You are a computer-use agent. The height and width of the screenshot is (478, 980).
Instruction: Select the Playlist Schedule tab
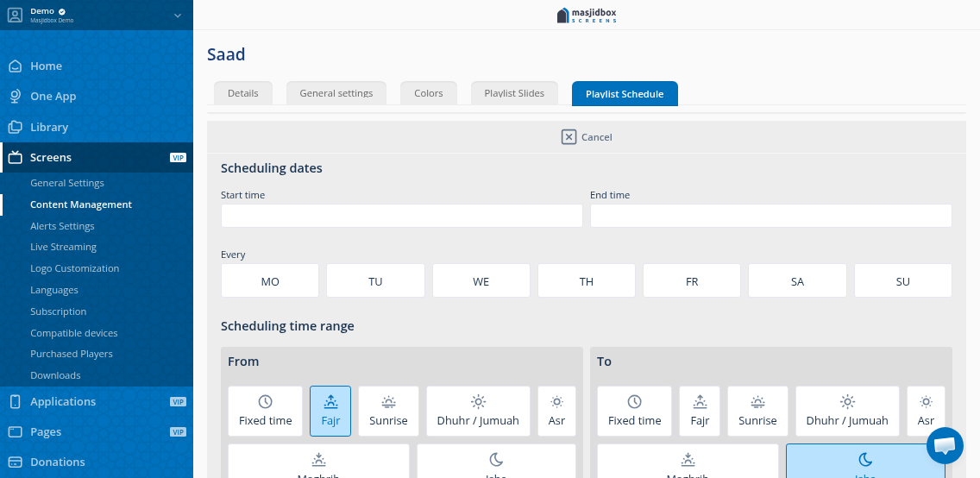coord(625,94)
